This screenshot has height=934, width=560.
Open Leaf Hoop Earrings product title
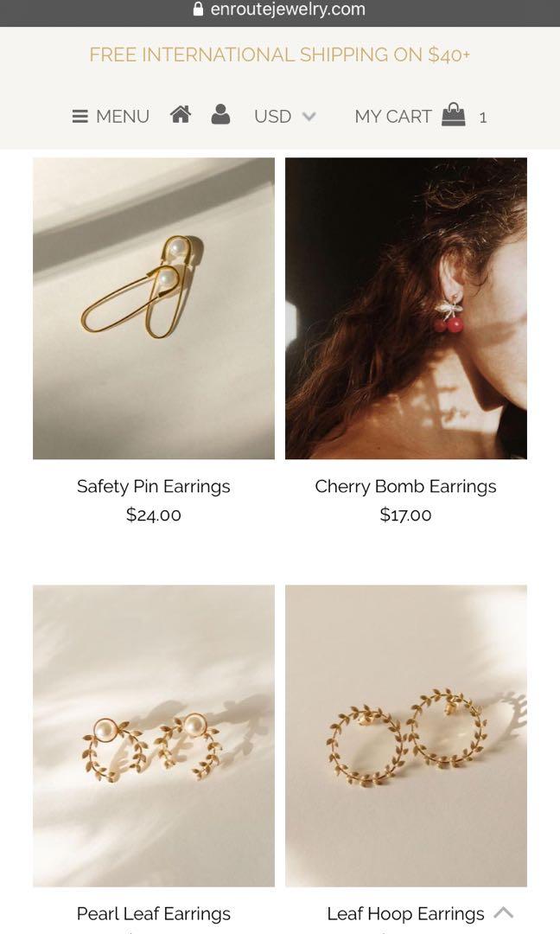(405, 914)
